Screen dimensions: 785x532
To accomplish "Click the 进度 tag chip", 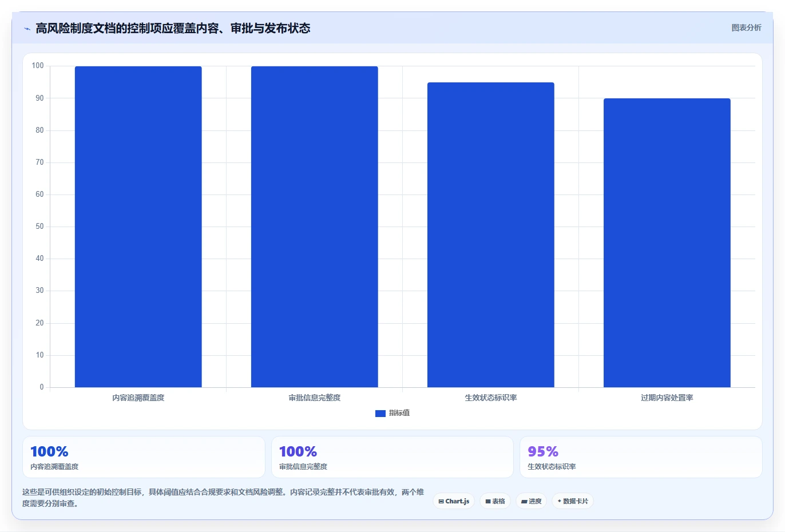I will tap(532, 501).
